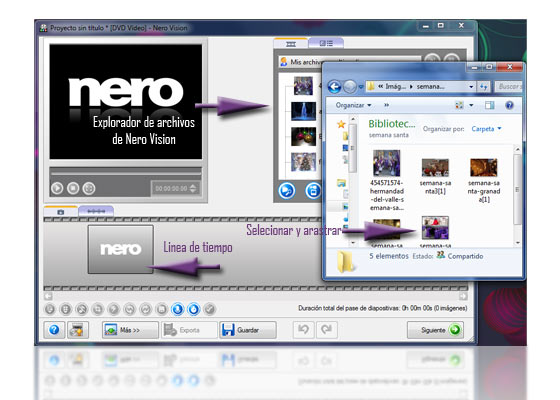Select the nero placeholder slide in the timeline
560x400 pixels.
121,249
